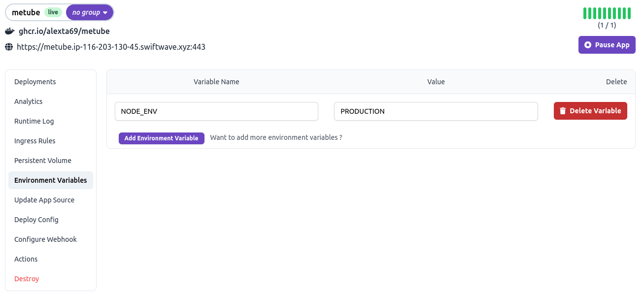Click the trash icon in Delete Variable

563,111
